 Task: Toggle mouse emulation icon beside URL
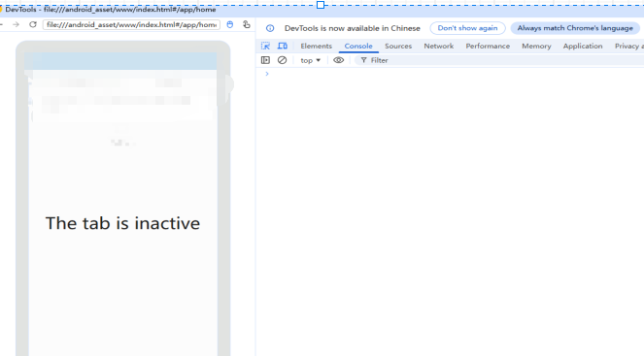[230, 24]
